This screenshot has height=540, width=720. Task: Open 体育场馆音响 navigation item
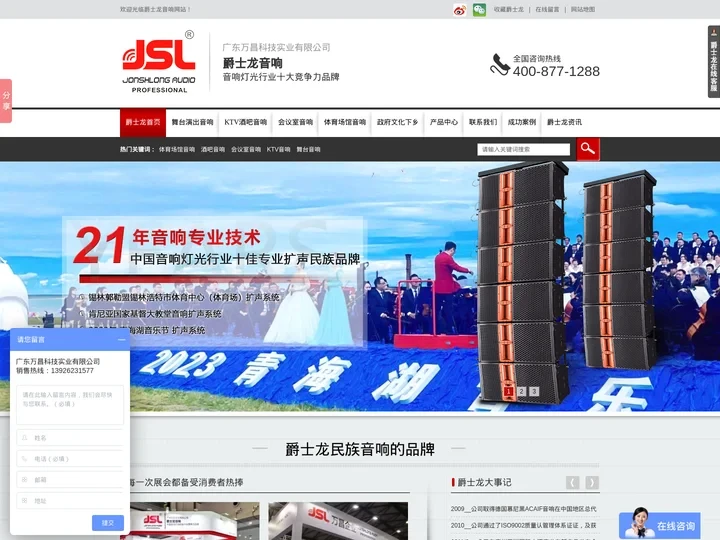pyautogui.click(x=345, y=122)
